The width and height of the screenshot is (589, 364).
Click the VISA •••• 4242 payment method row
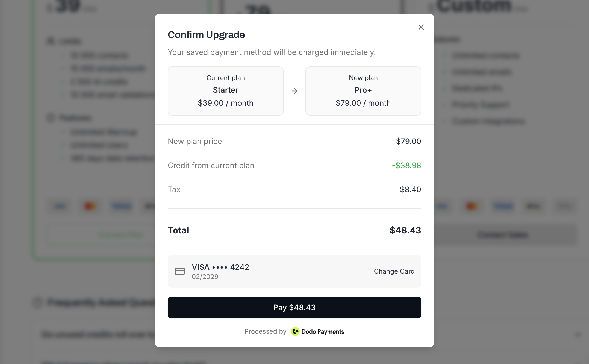click(294, 271)
